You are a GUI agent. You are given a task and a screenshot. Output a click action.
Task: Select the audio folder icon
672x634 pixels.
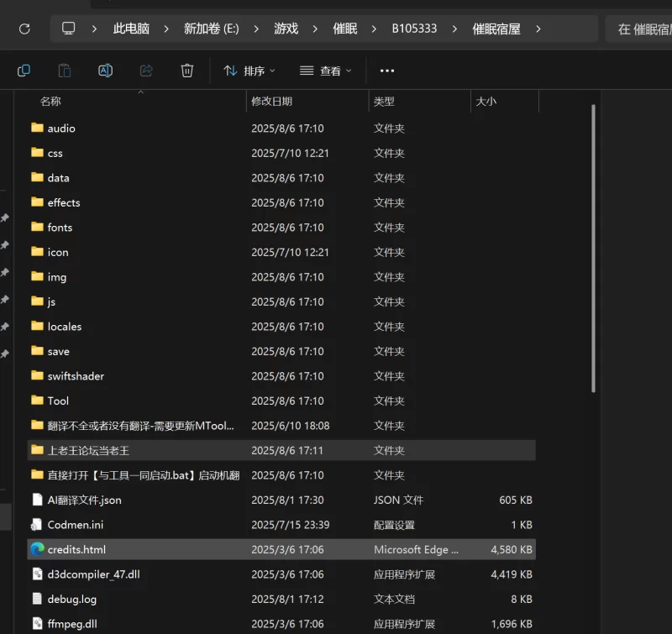[37, 128]
